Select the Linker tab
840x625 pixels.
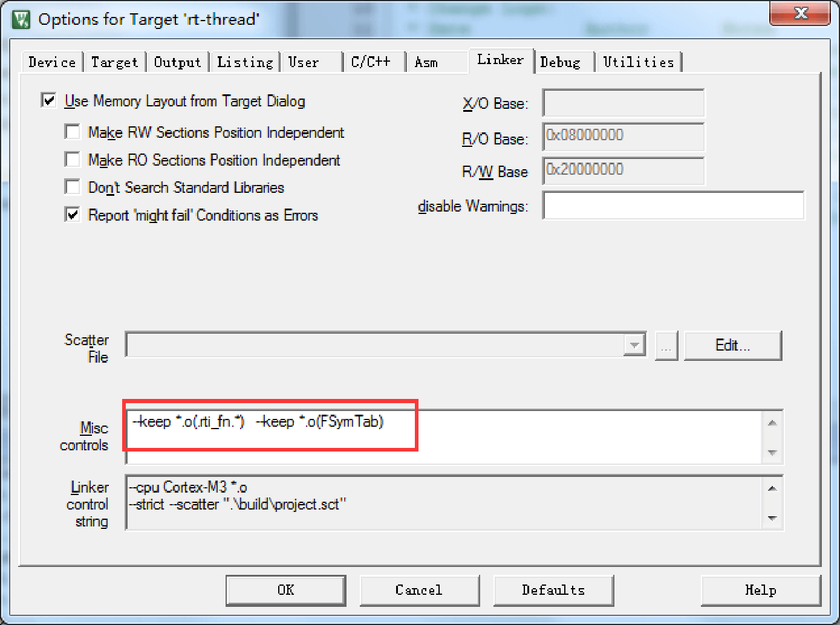[x=500, y=60]
